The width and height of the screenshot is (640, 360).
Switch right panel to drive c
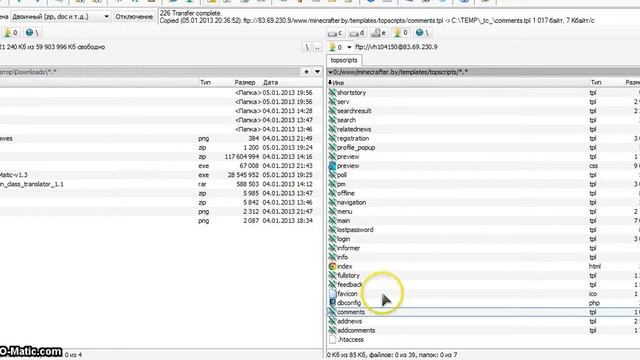click(336, 33)
